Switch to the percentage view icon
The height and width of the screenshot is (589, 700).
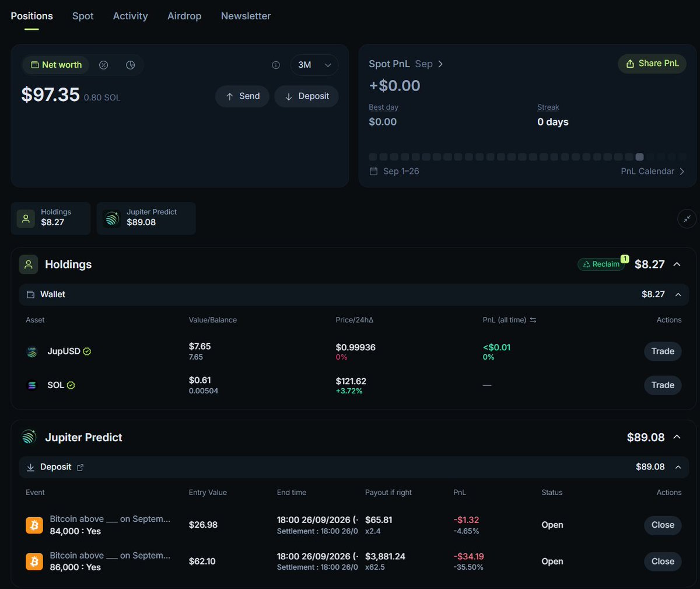(x=104, y=65)
